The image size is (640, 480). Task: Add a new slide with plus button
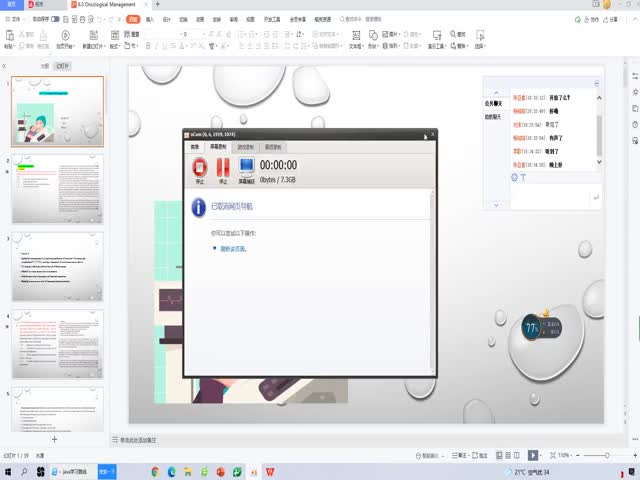tap(54, 440)
